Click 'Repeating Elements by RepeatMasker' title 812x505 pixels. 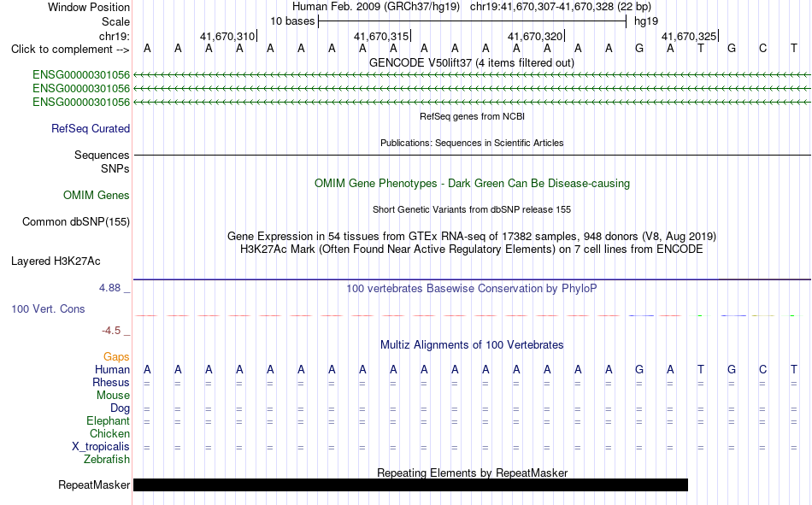pyautogui.click(x=473, y=473)
